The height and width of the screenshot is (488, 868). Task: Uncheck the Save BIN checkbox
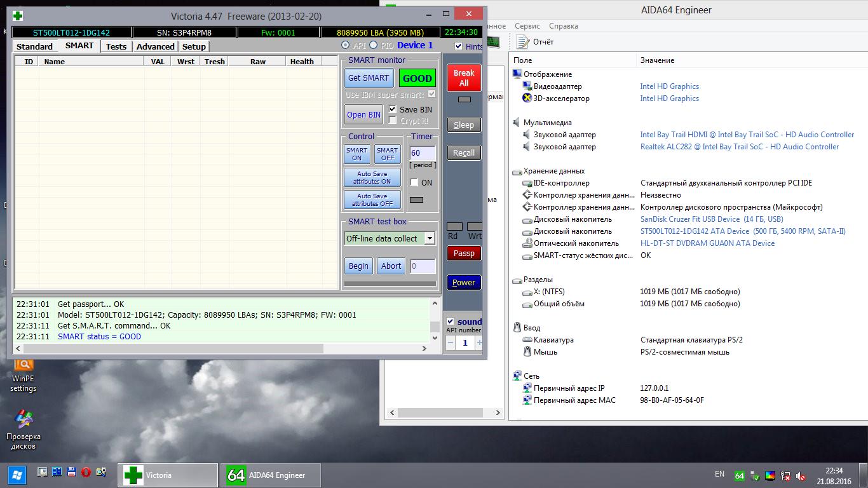(393, 109)
